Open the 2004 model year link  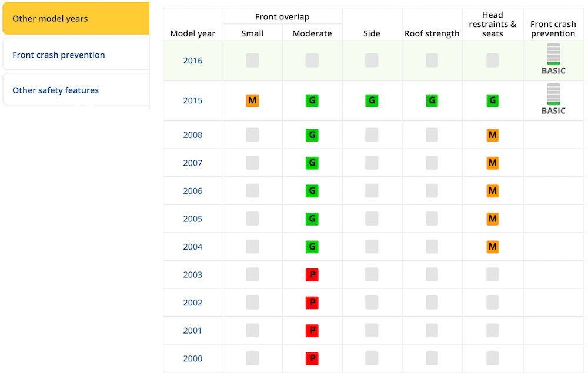(x=193, y=247)
